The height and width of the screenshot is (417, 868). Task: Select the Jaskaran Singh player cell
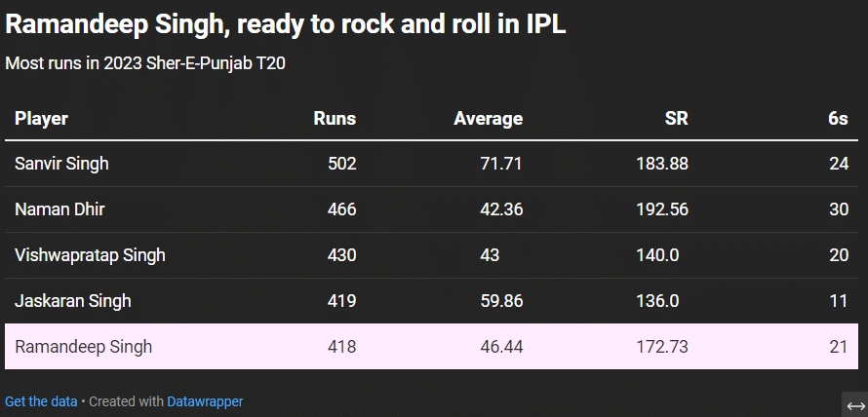(x=72, y=301)
